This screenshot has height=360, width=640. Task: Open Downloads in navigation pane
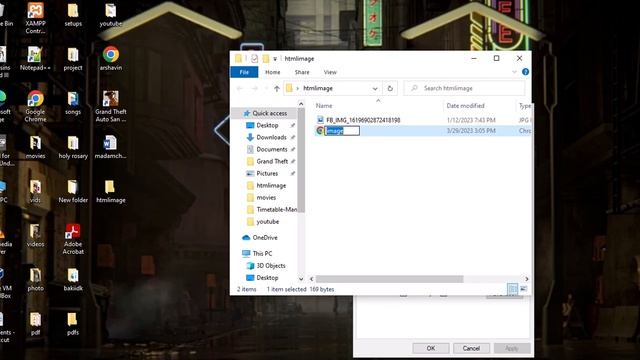271,137
